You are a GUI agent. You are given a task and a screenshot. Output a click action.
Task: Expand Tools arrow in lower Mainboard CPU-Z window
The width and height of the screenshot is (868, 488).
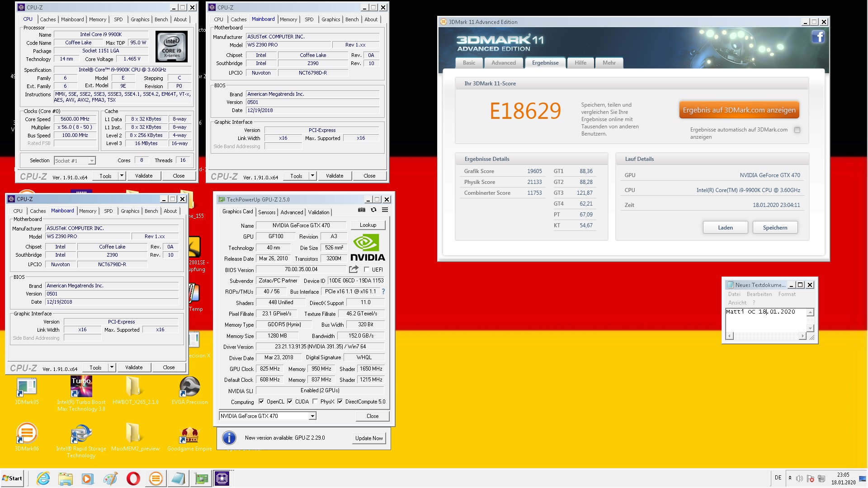coord(112,367)
